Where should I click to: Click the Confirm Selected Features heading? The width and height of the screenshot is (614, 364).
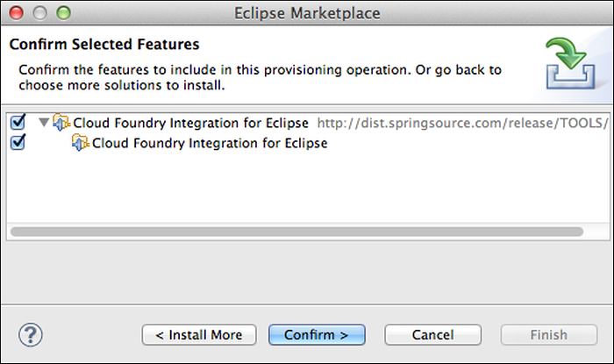pyautogui.click(x=104, y=43)
